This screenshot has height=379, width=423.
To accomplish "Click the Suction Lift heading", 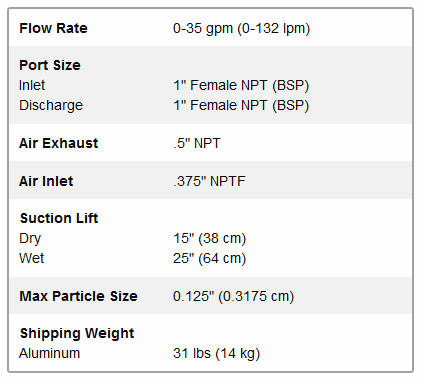I will pyautogui.click(x=59, y=218).
